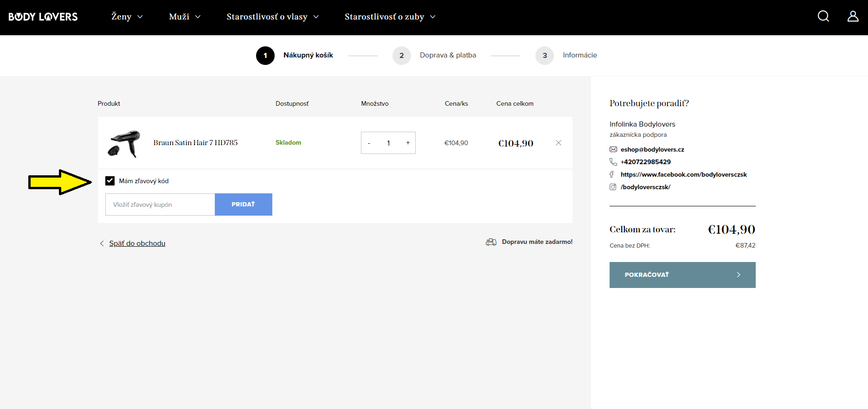The width and height of the screenshot is (868, 409).
Task: Click back arrow beside Späť do obchodu
Action: [x=102, y=243]
